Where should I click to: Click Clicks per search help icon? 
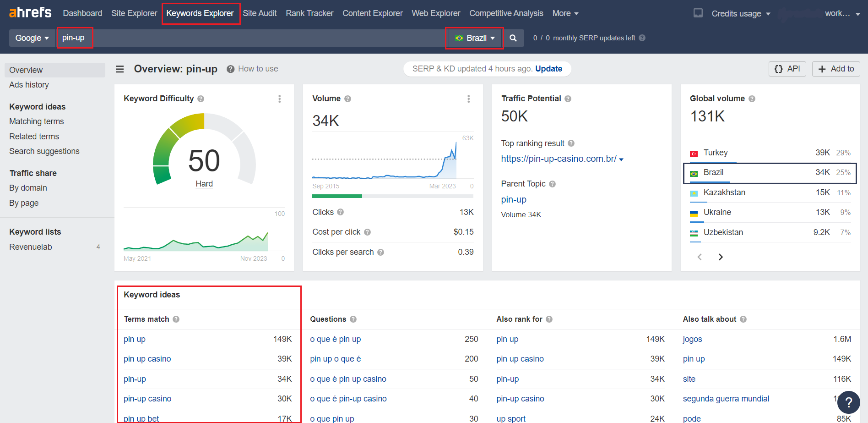(x=380, y=253)
